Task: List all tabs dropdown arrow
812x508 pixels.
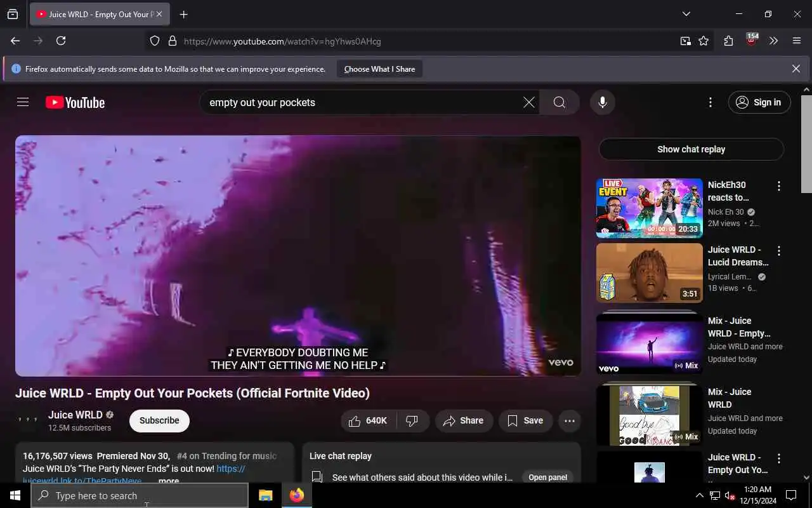Action: pyautogui.click(x=686, y=14)
